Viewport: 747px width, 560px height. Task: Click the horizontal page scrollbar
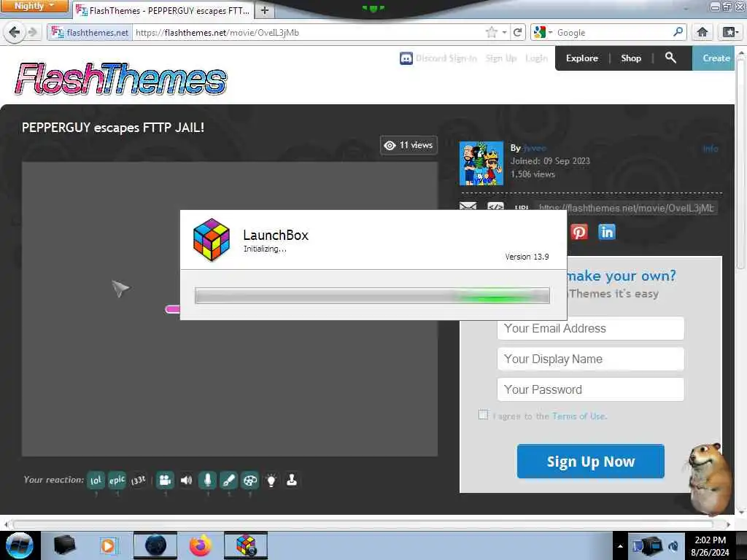(363, 524)
